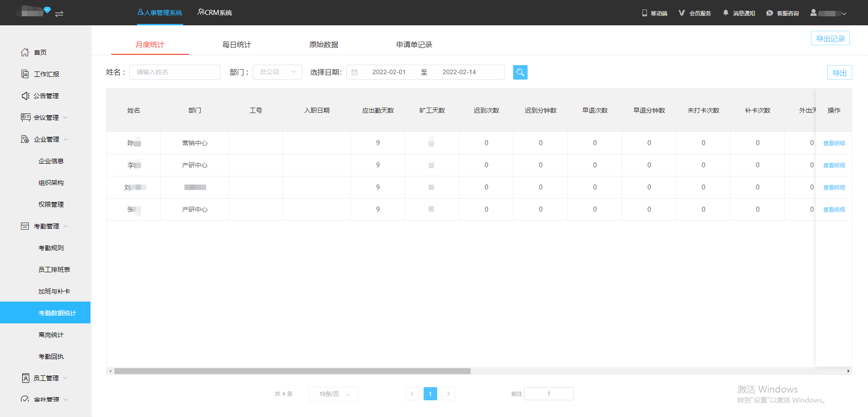Expand the 会议管理 sidebar menu
Viewport: 868px width, 417px height.
point(46,118)
